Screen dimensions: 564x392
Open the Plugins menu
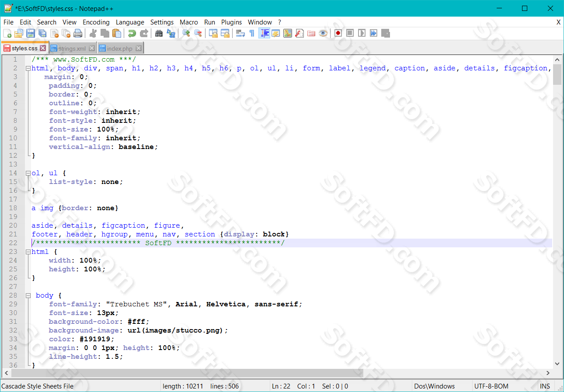click(231, 22)
